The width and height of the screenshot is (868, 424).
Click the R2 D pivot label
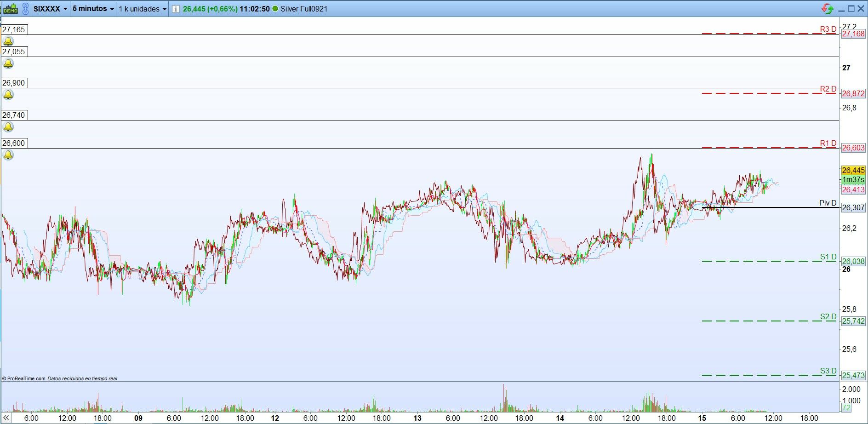click(x=828, y=89)
